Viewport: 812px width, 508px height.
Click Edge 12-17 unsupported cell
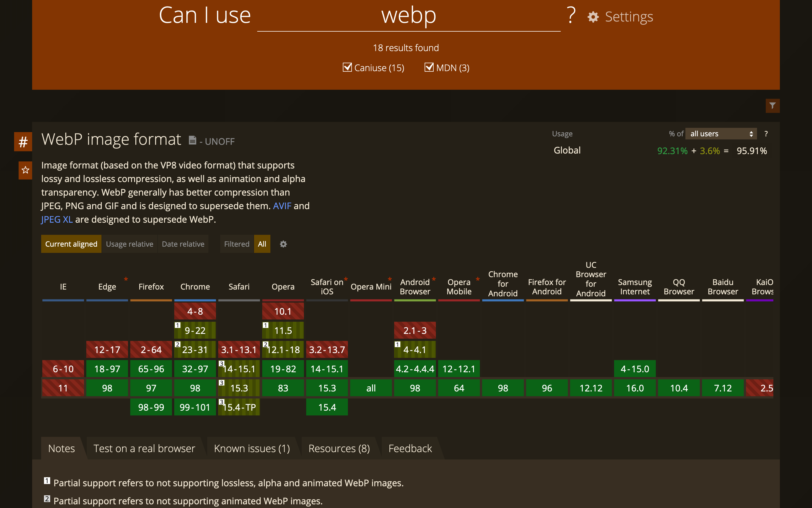click(x=107, y=349)
